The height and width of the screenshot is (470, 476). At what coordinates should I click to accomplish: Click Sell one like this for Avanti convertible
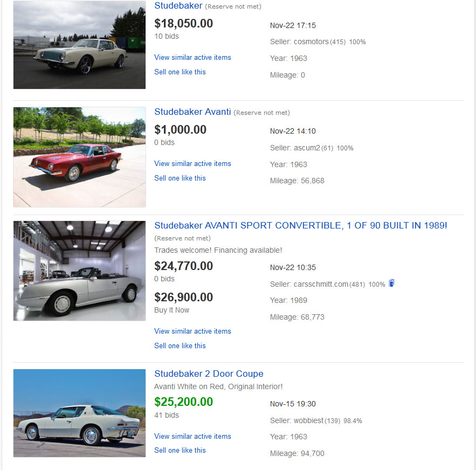tap(180, 346)
